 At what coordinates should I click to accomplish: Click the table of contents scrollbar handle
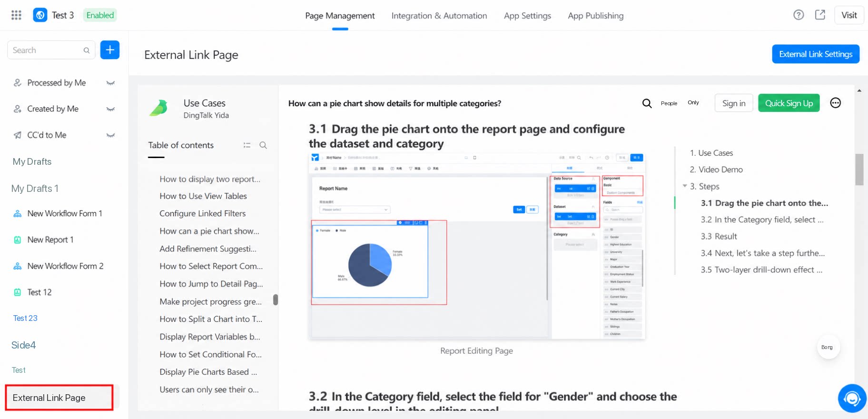[276, 299]
